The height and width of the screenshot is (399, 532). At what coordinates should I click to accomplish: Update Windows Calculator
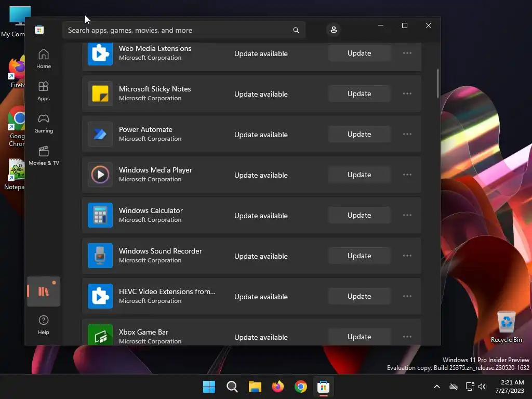tap(360, 215)
